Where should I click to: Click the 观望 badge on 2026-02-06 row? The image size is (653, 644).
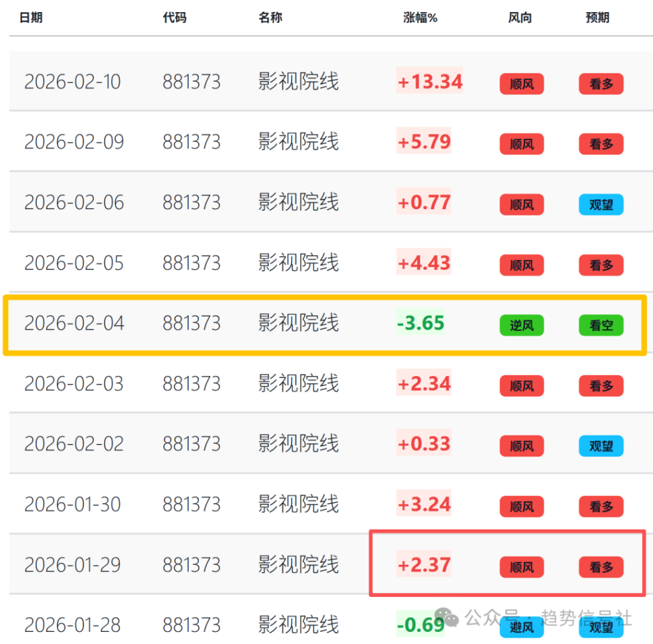pyautogui.click(x=600, y=204)
